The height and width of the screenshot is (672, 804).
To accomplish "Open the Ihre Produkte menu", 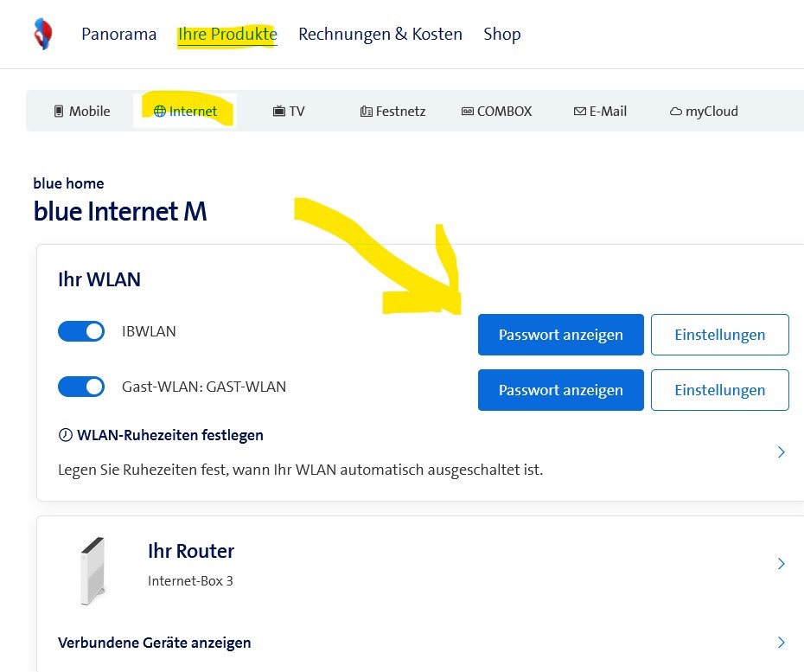I will pos(227,34).
